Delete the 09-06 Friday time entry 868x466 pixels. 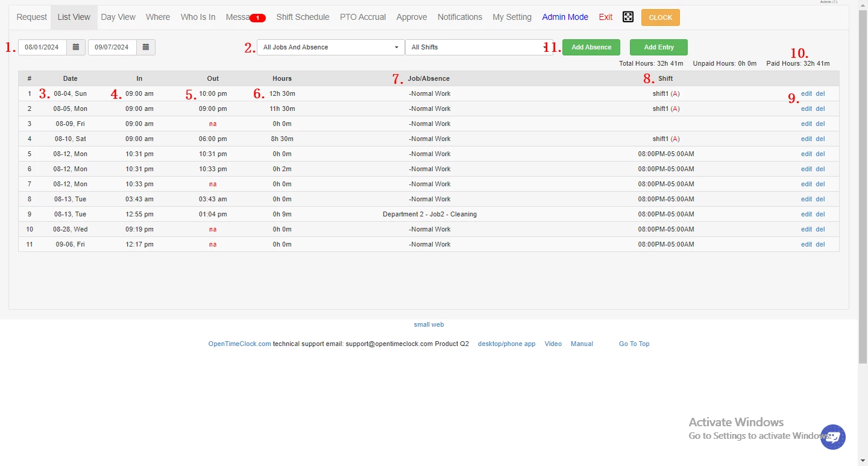click(820, 244)
